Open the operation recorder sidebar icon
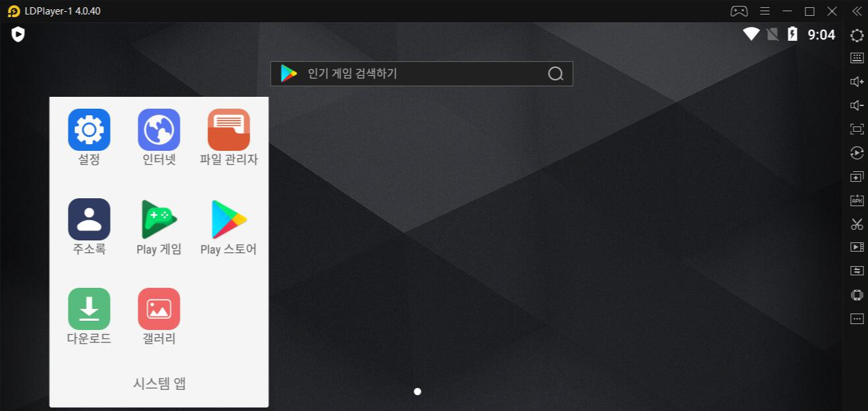 [857, 153]
